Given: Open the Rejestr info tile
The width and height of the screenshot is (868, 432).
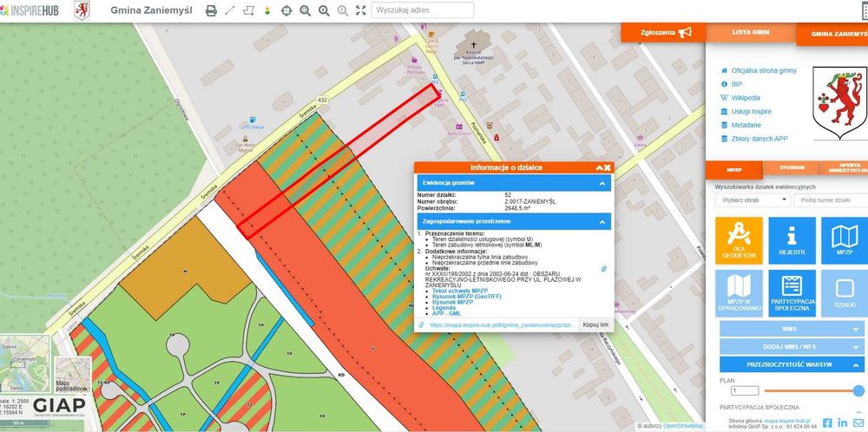Looking at the screenshot, I should (x=792, y=240).
